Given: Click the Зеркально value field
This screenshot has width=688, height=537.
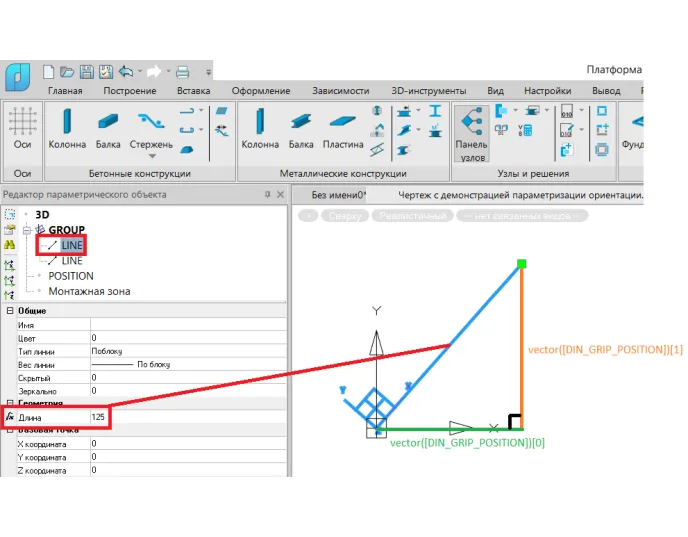Looking at the screenshot, I should pos(188,390).
